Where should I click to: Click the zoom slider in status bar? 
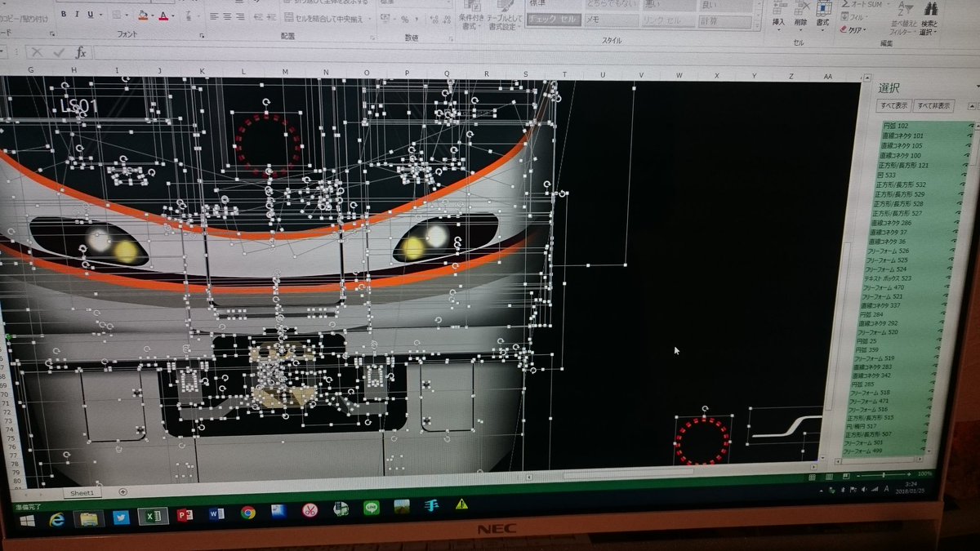(882, 474)
